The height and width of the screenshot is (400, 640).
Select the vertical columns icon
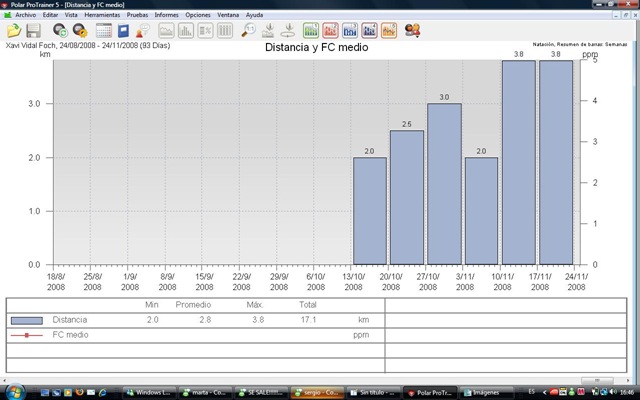coord(225,31)
